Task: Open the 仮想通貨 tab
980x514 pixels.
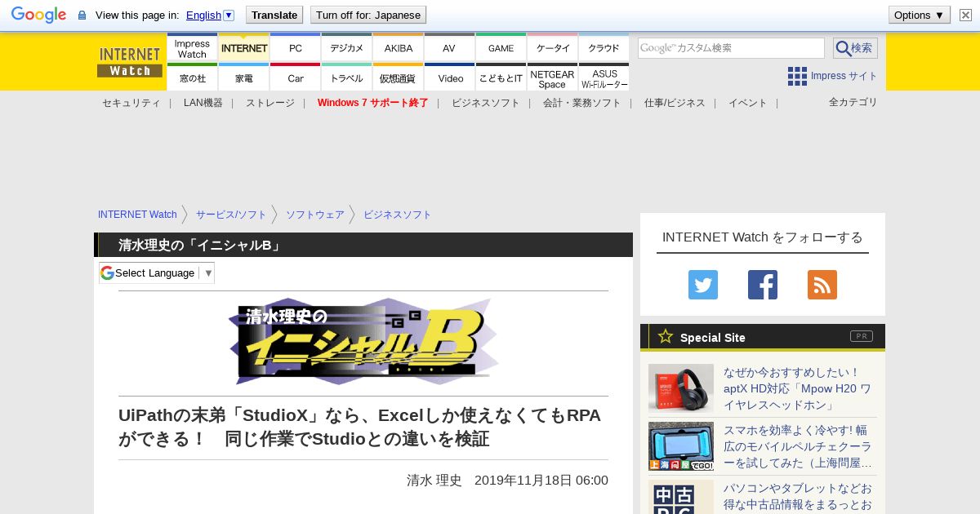Action: (x=399, y=77)
